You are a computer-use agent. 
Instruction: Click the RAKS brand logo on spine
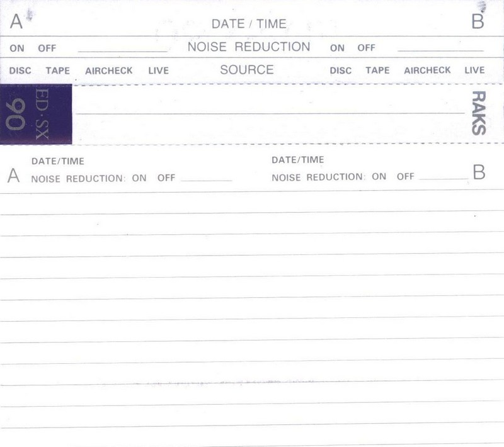click(478, 113)
